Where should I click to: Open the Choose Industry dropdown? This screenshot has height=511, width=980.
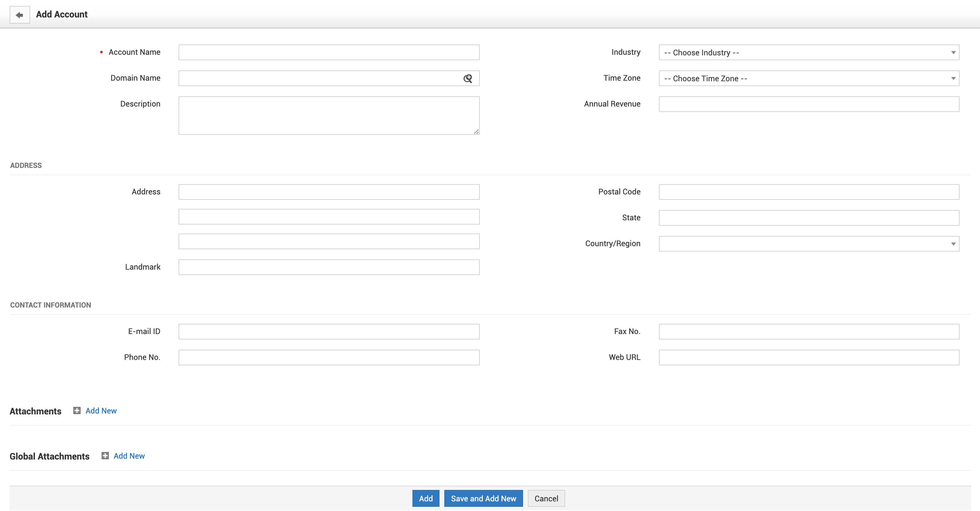coord(808,53)
